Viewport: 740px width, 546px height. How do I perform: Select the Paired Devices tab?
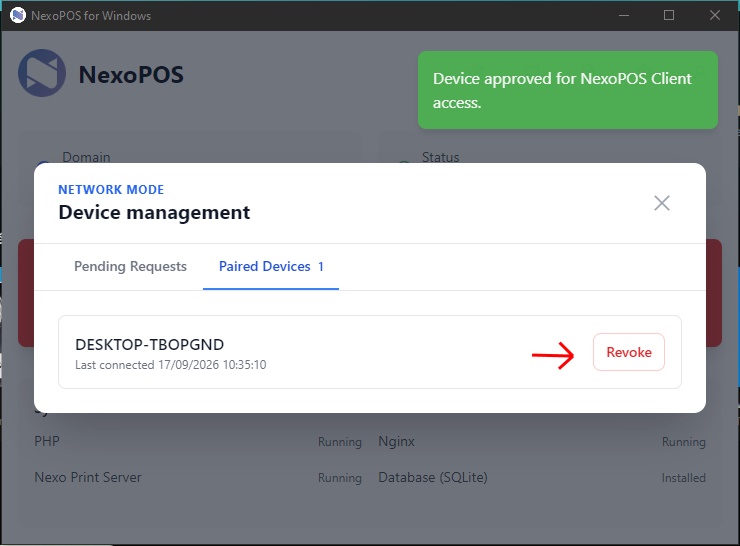(x=271, y=266)
